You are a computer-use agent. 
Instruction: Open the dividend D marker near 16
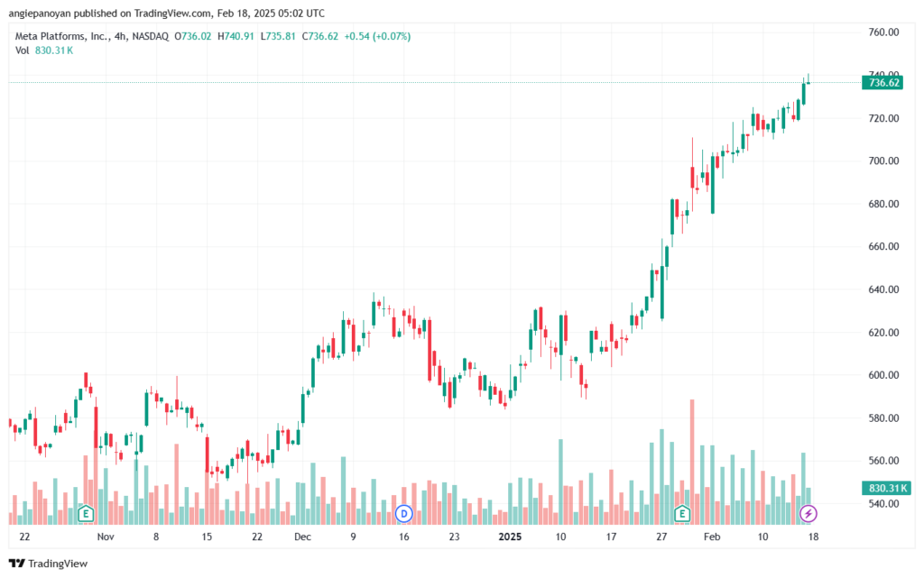click(403, 514)
